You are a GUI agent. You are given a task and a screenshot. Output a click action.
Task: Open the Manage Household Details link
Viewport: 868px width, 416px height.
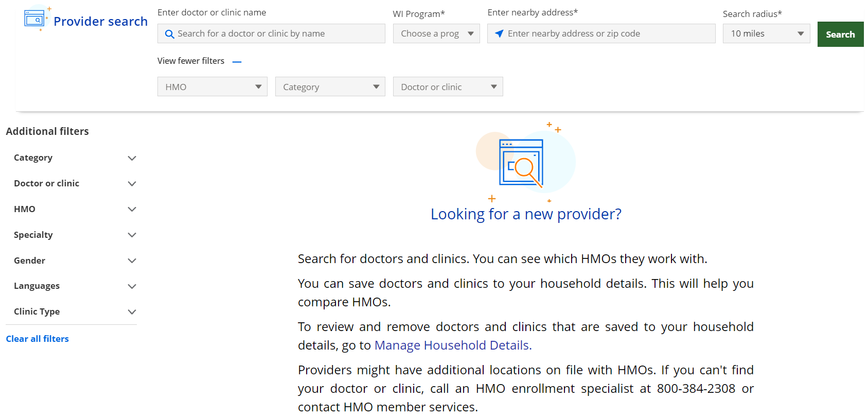[453, 345]
